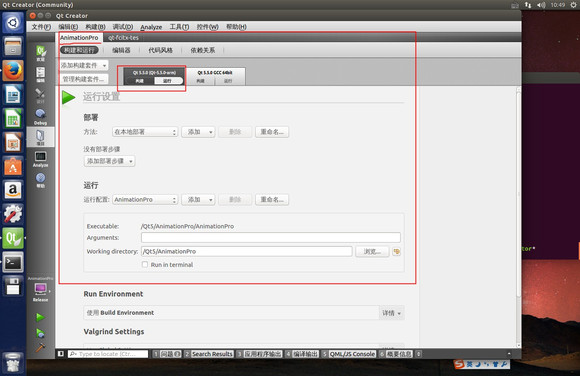Select Run under Qt 5.5.0 GCC 64bit kit
This screenshot has width=580, height=376.
click(x=228, y=81)
